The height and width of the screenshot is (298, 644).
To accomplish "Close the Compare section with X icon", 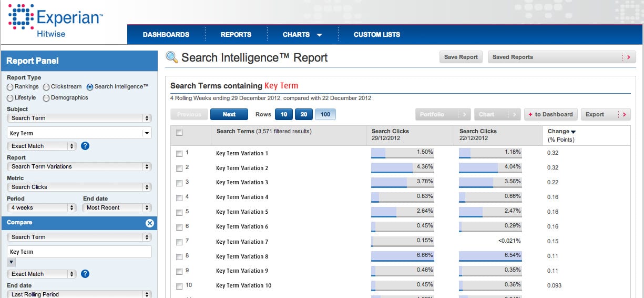I will (149, 223).
